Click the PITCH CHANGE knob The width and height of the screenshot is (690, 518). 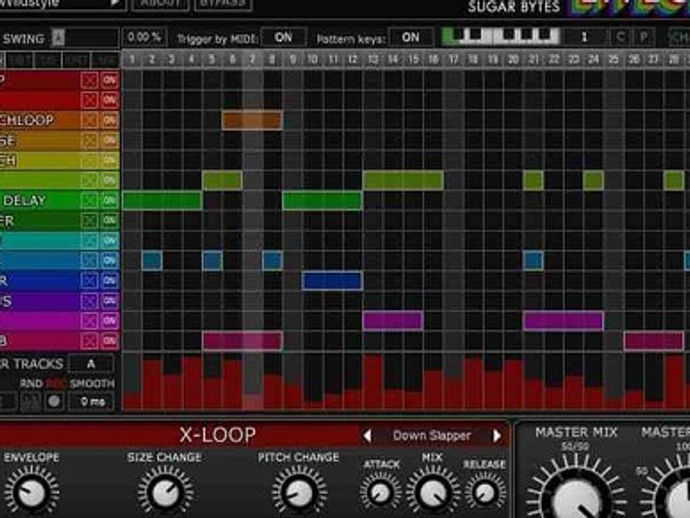299,492
